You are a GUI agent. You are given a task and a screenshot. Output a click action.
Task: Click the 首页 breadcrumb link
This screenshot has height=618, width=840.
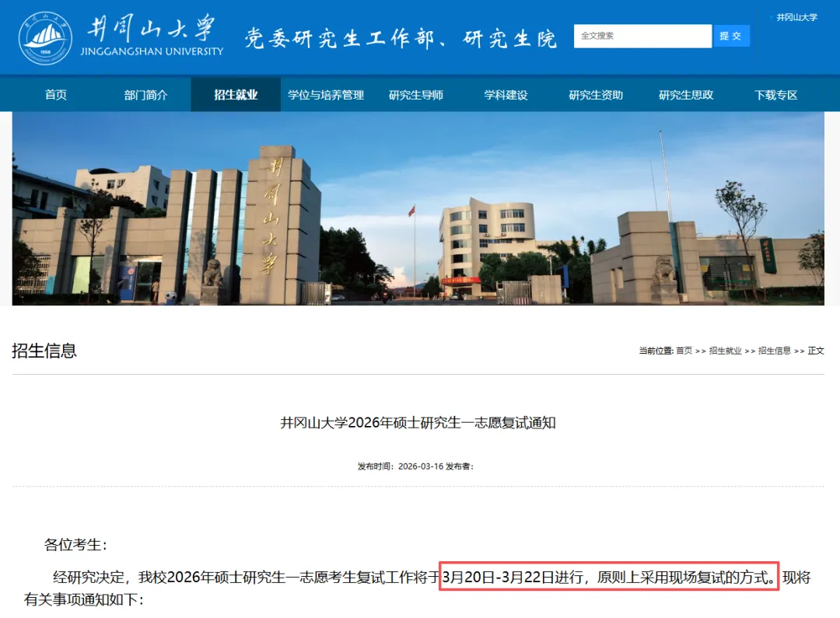684,351
